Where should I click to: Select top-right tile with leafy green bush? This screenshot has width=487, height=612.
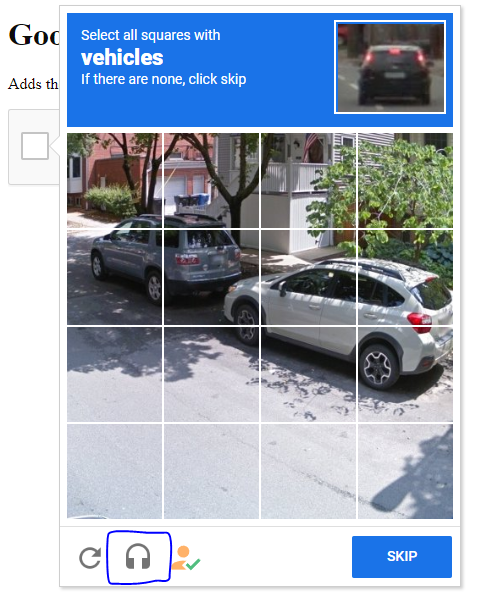405,180
